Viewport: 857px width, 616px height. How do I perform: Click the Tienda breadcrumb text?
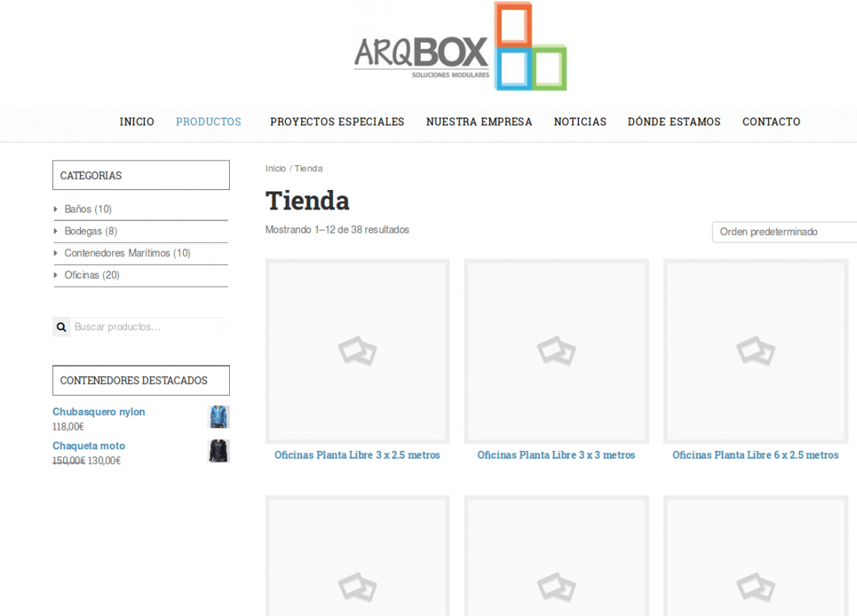click(x=309, y=168)
